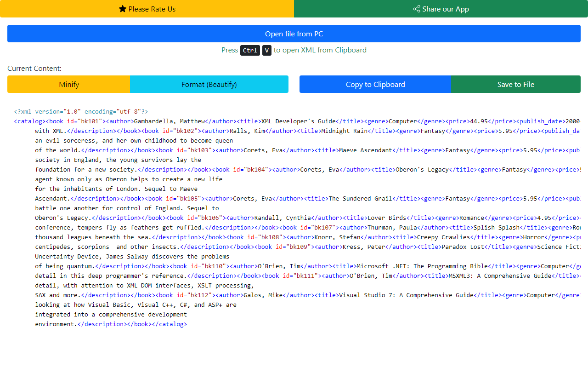The image size is (588, 368).
Task: Format (Beautify) the XML
Action: pos(209,84)
